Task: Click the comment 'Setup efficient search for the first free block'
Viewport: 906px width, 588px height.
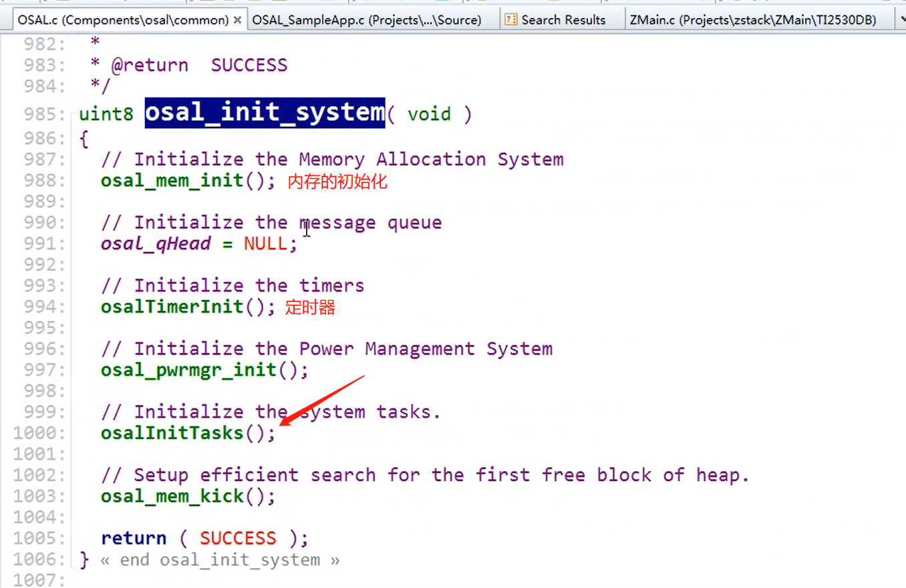Action: pyautogui.click(x=426, y=476)
